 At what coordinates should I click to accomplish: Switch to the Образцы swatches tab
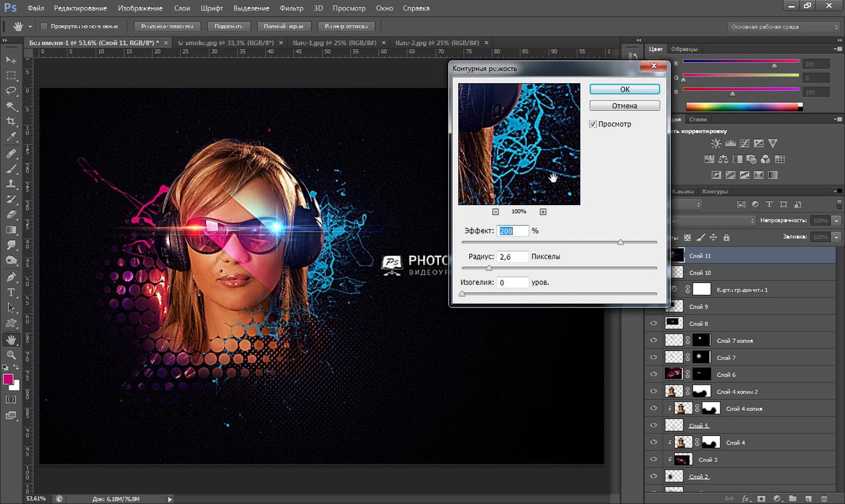684,49
